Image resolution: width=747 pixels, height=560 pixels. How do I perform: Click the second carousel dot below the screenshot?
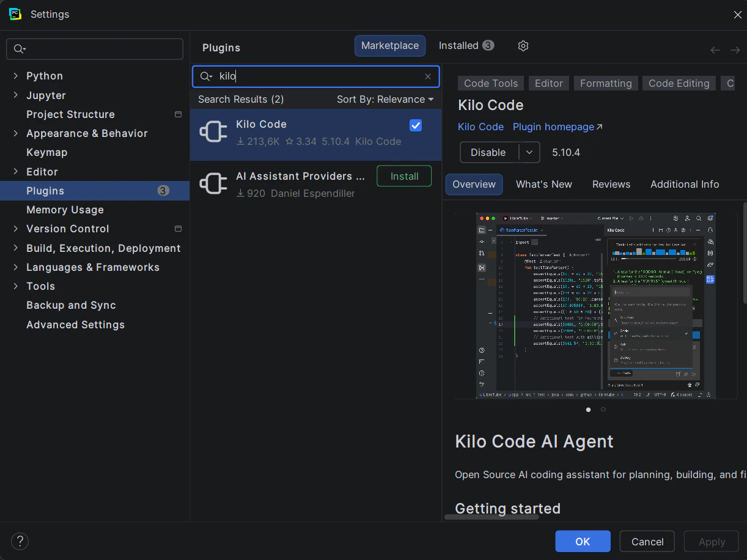603,410
